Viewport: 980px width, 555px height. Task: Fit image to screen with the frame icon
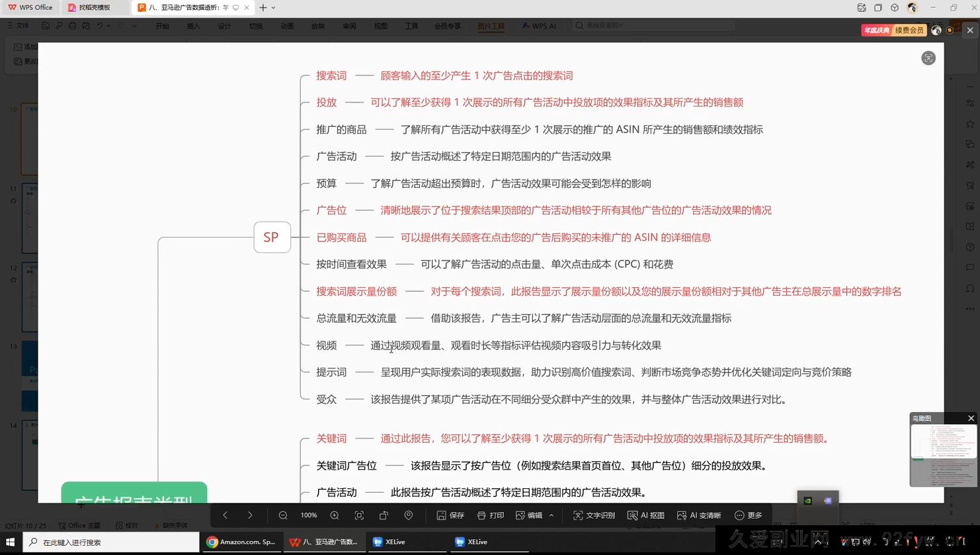click(358, 515)
